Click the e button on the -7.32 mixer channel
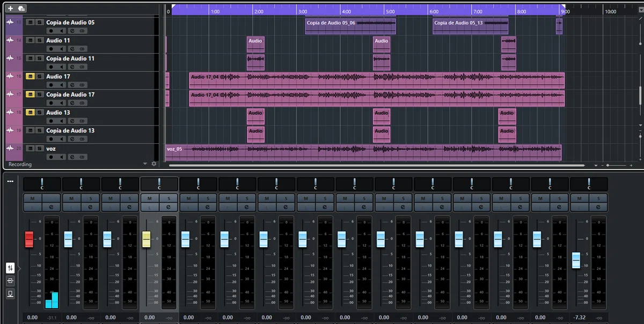Viewport: 644px width, 324px height. click(x=598, y=207)
